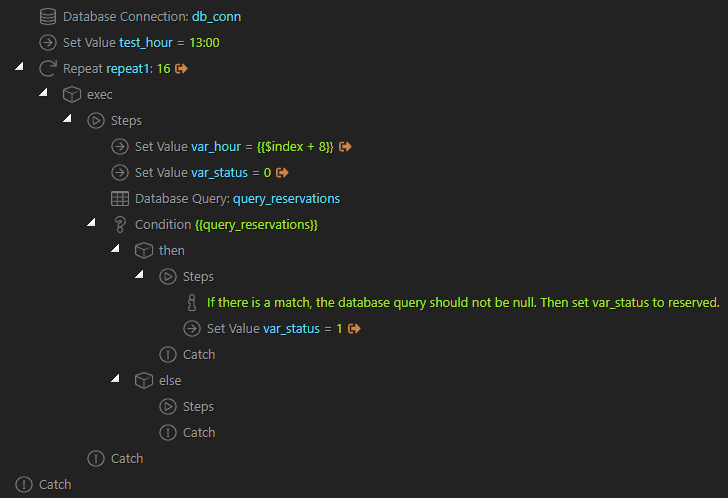The image size is (728, 498).
Task: Click the exec cube icon
Action: click(71, 95)
